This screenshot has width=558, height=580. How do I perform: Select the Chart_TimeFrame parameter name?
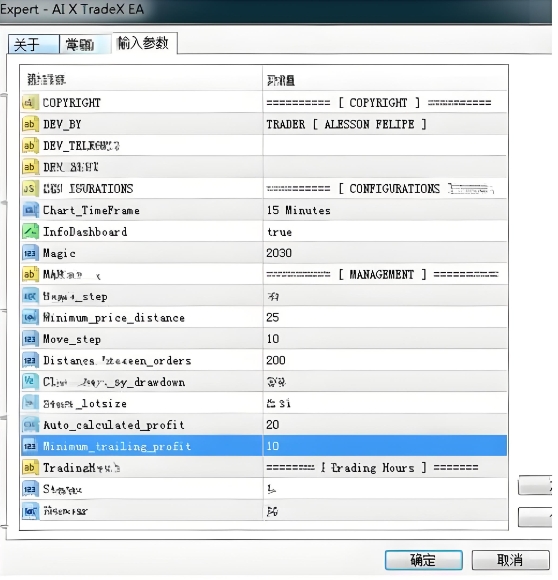91,210
